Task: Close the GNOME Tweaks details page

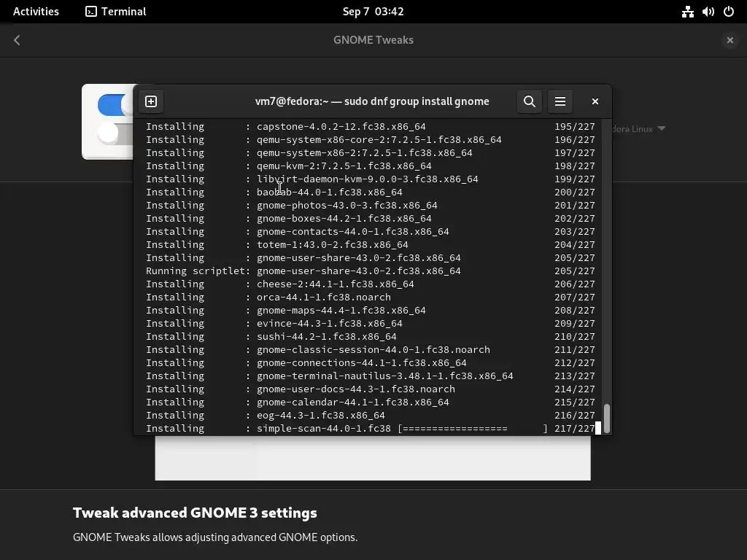Action: click(x=729, y=40)
